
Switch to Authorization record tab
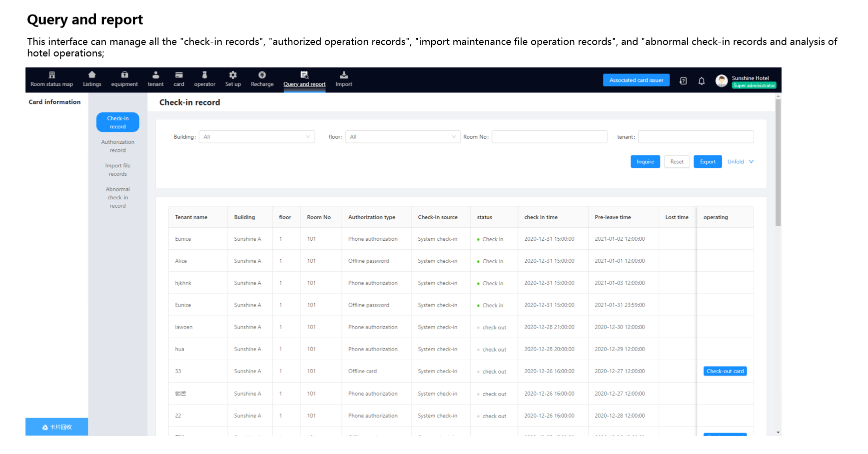point(118,146)
